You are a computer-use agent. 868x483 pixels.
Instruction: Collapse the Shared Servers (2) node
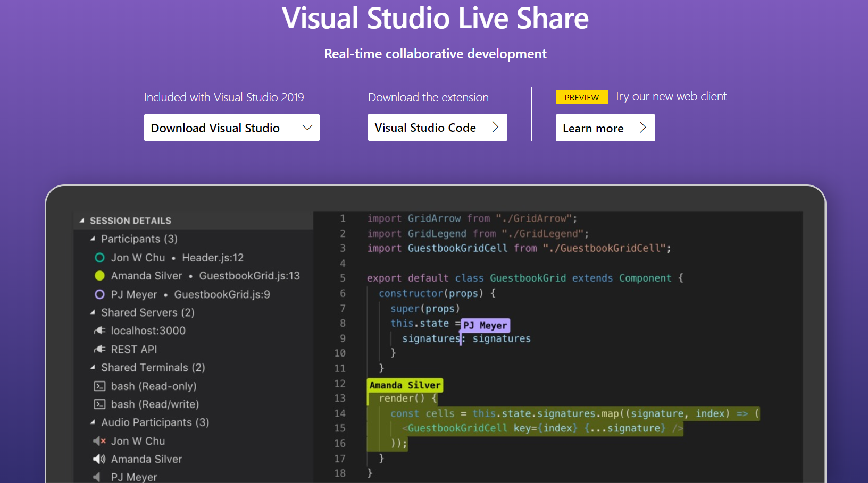(93, 312)
